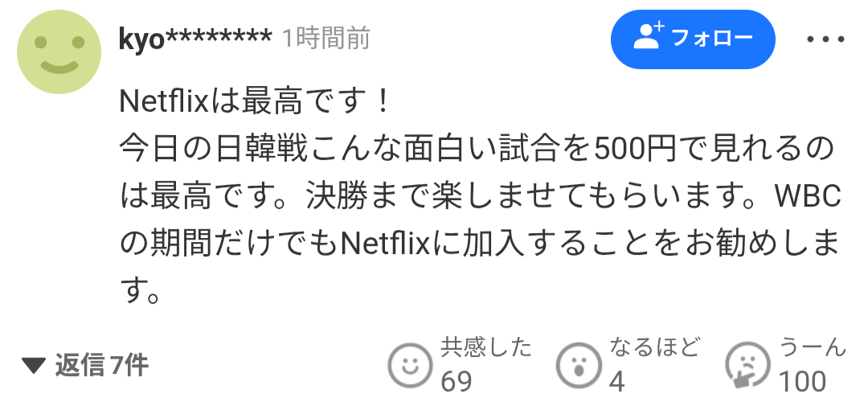The image size is (868, 406).
Task: Click the うーん count of 100
Action: [803, 381]
